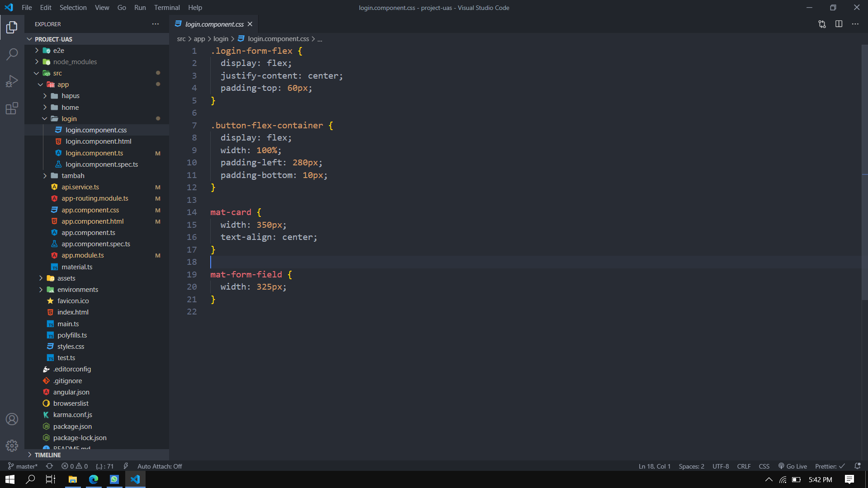Open the Terminal menu
868x488 pixels.
click(x=167, y=7)
